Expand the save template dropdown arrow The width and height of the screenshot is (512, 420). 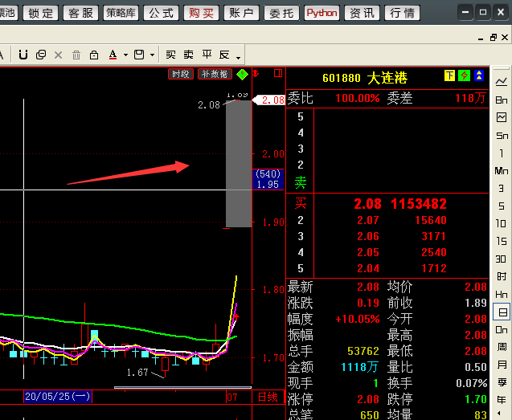(152, 55)
